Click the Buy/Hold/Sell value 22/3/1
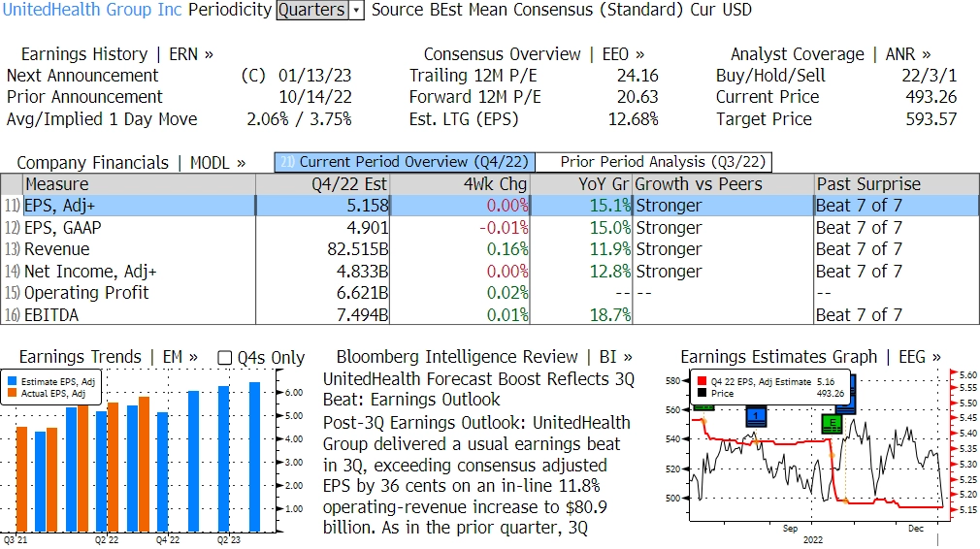Viewport: 980px width, 549px height. coord(929,76)
